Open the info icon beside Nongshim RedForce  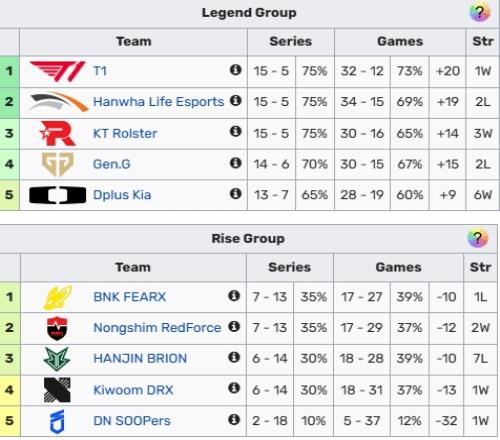point(234,326)
